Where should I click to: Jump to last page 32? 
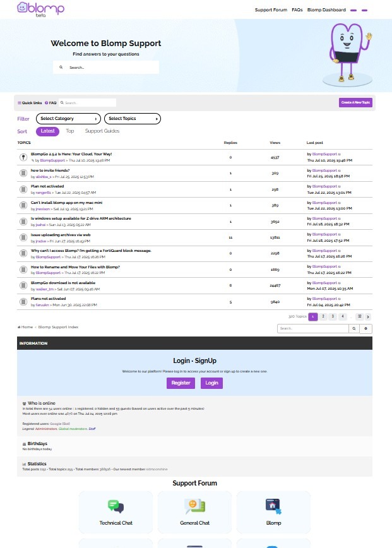point(359,316)
